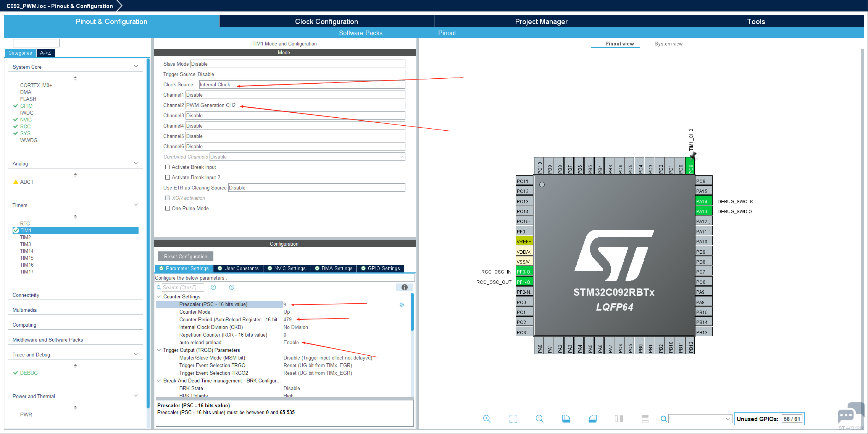Click the green check beside DEBUG
This screenshot has height=434, width=868.
tap(16, 373)
